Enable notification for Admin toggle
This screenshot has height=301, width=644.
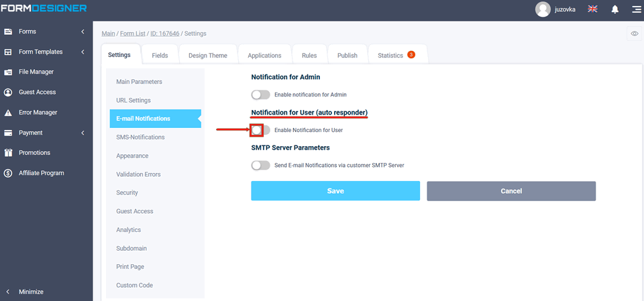coord(260,95)
